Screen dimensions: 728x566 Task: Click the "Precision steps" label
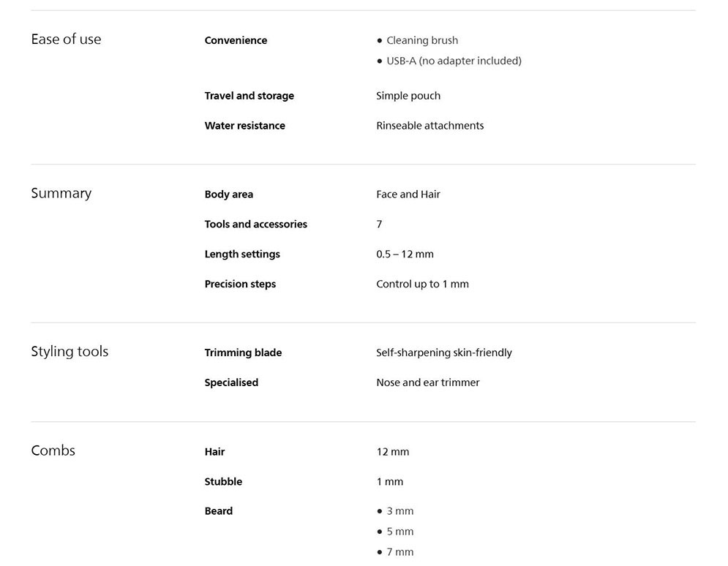[240, 284]
